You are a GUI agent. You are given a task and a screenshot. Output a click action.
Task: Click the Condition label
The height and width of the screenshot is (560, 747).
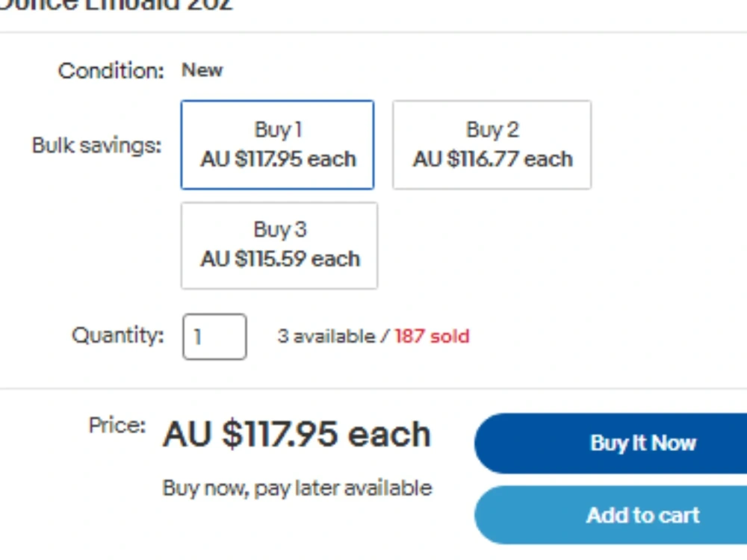tap(111, 71)
